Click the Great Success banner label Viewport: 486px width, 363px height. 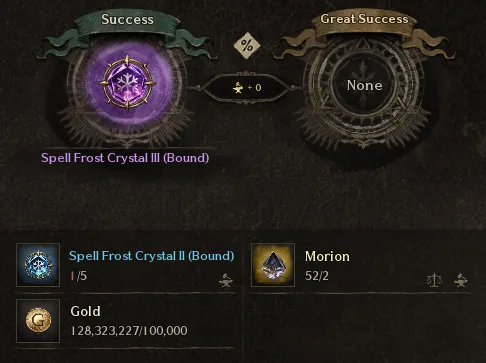364,19
